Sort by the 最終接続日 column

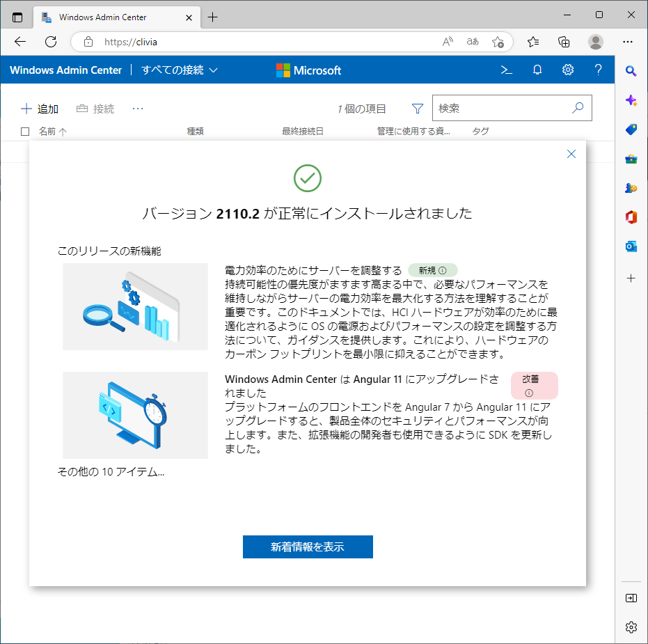coord(303,132)
